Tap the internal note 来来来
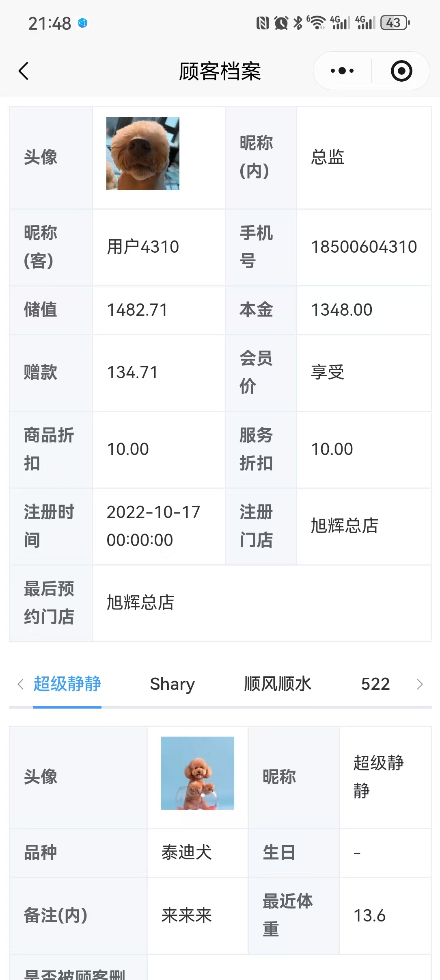Image resolution: width=440 pixels, height=980 pixels. click(x=187, y=915)
